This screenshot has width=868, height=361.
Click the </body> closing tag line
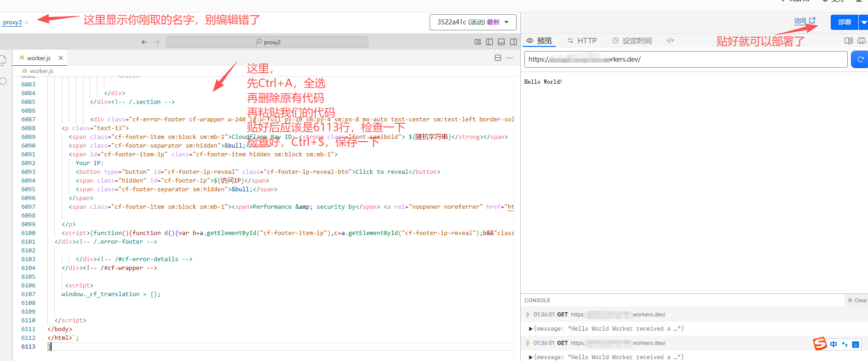(60, 329)
